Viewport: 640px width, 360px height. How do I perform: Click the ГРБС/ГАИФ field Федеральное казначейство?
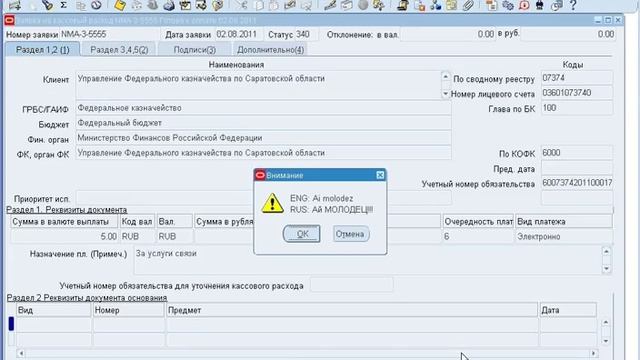click(263, 108)
